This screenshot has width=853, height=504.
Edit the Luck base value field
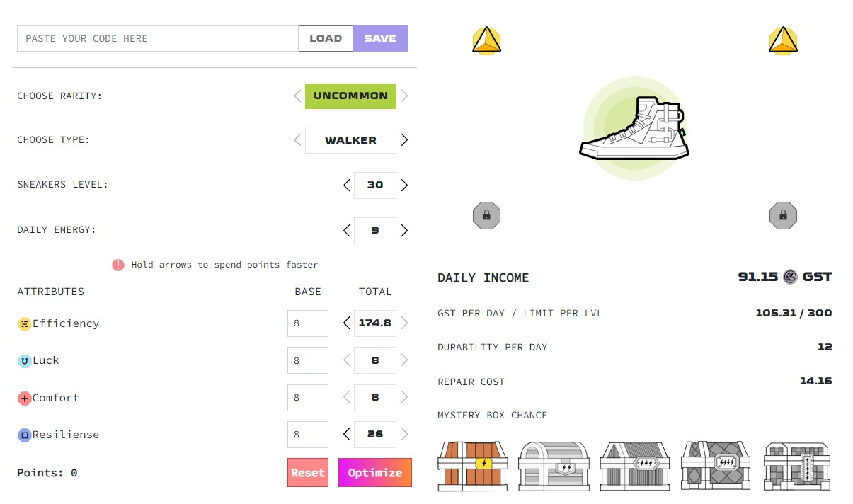[x=308, y=360]
